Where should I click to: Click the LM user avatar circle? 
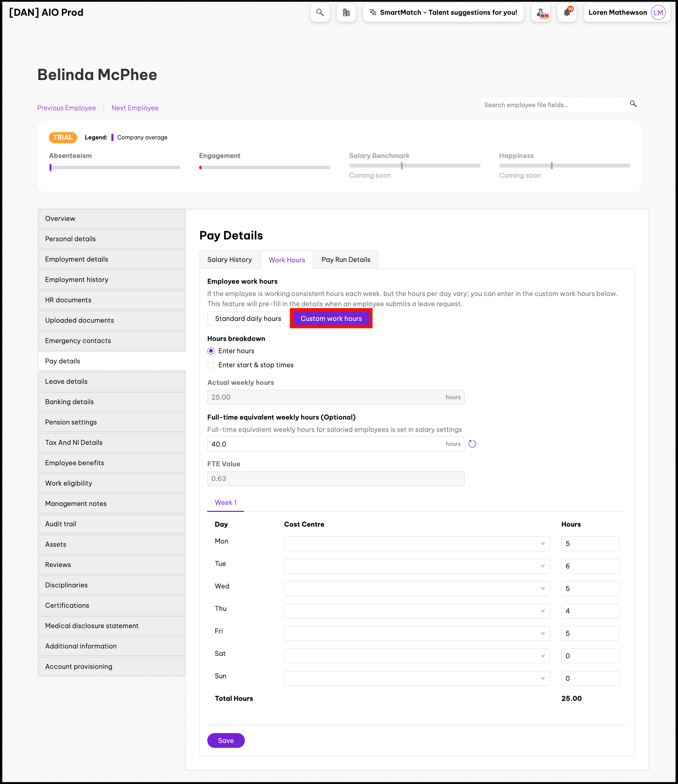coord(658,13)
